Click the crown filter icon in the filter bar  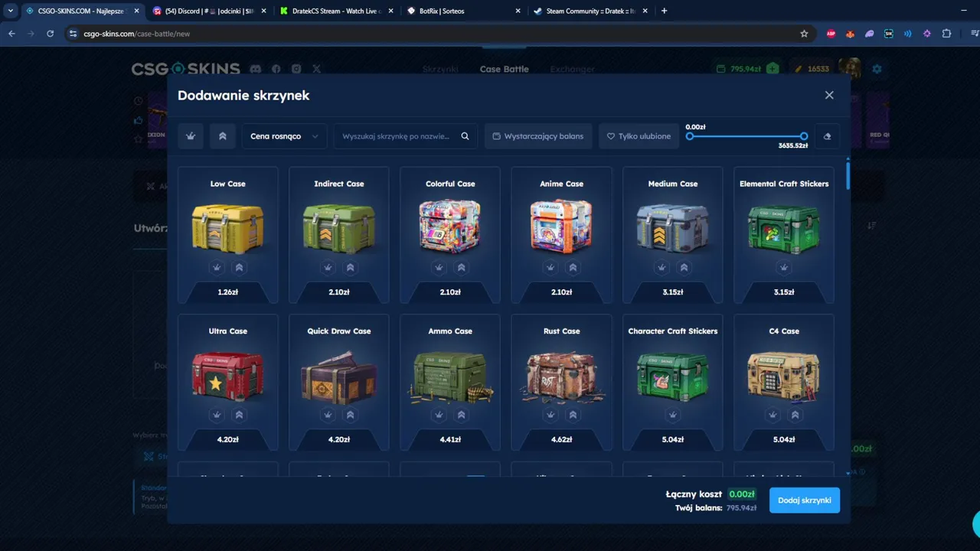[191, 136]
